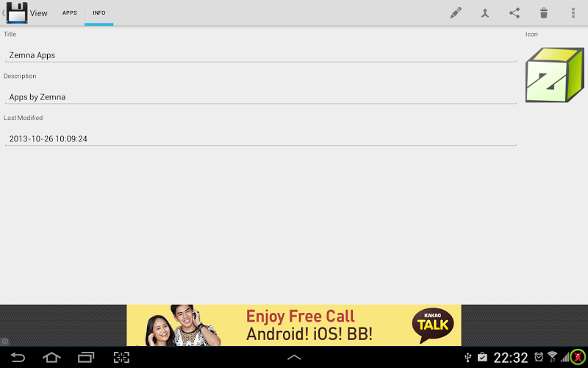The width and height of the screenshot is (588, 368).
Task: Tap the Apps by Zemna description field
Action: (x=261, y=97)
